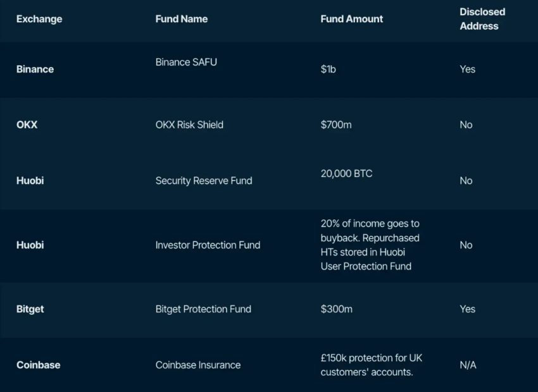Image resolution: width=538 pixels, height=392 pixels.
Task: Click Yes in the Binance row
Action: [x=467, y=69]
